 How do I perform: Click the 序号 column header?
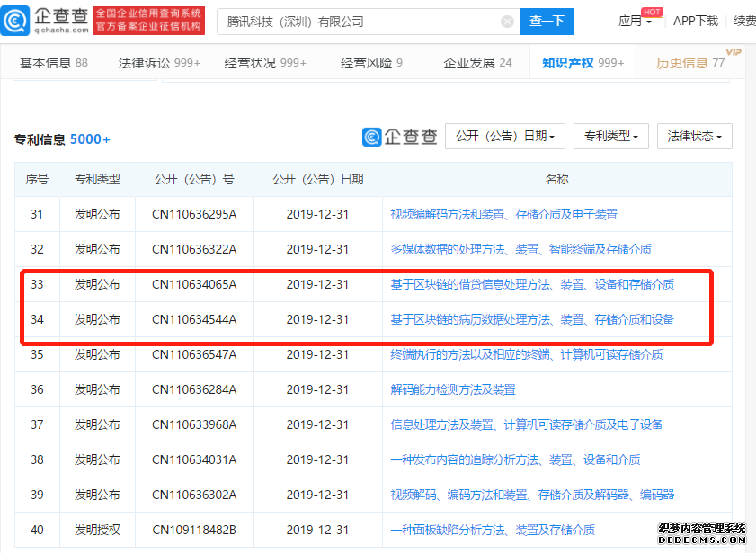37,179
